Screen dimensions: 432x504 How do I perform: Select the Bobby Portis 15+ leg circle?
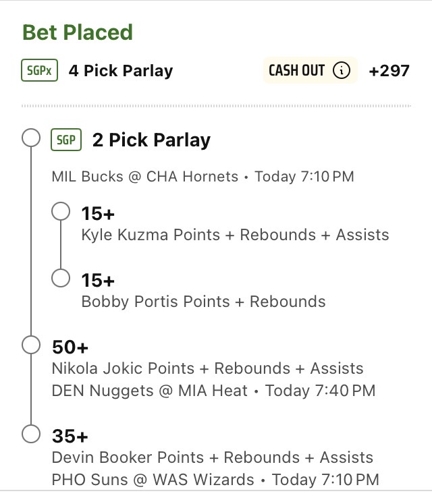coord(61,278)
